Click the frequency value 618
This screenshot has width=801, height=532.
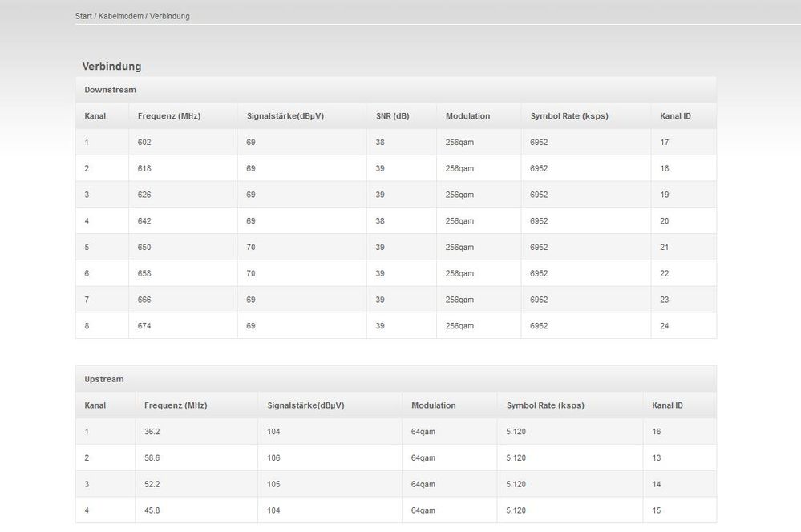click(144, 168)
